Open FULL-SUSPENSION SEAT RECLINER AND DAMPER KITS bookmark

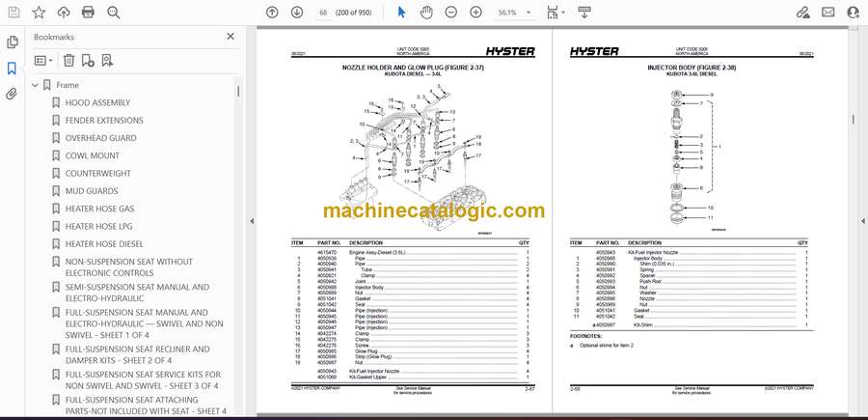pyautogui.click(x=137, y=354)
